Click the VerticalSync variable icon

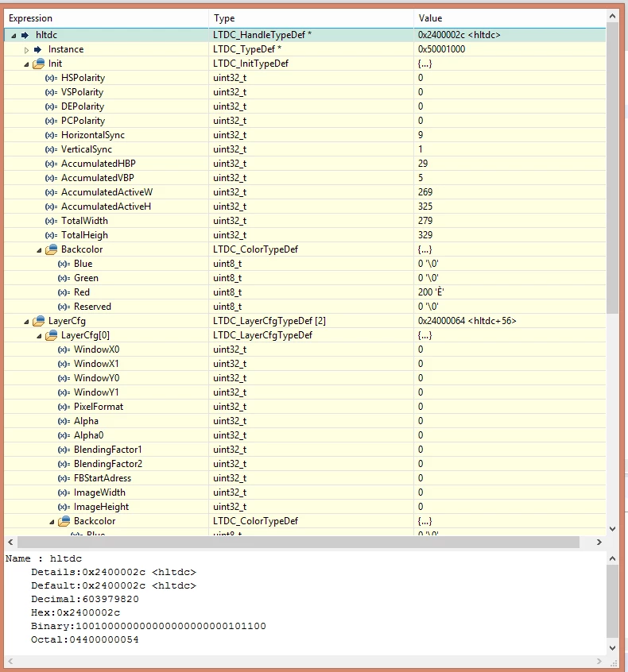point(51,149)
